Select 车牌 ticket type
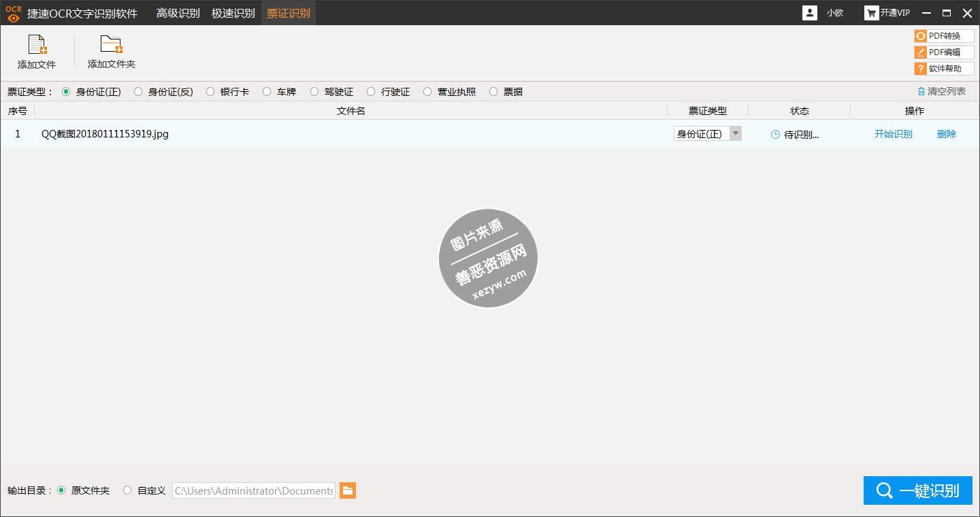The width and height of the screenshot is (980, 517). (267, 91)
